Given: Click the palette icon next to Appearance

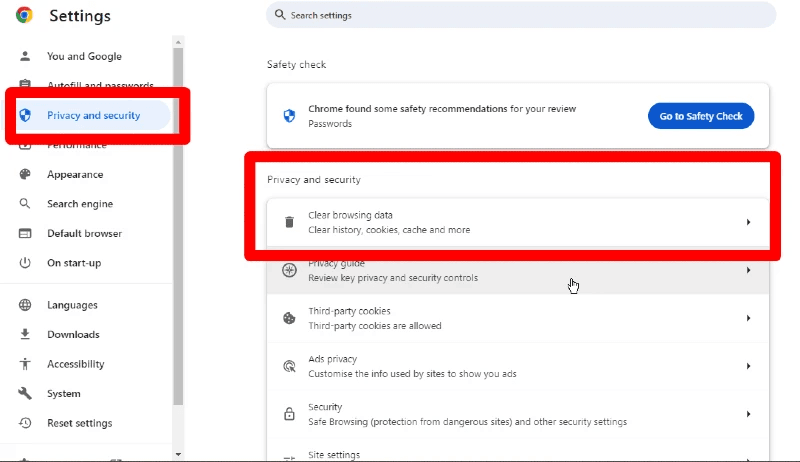Looking at the screenshot, I should [x=26, y=174].
